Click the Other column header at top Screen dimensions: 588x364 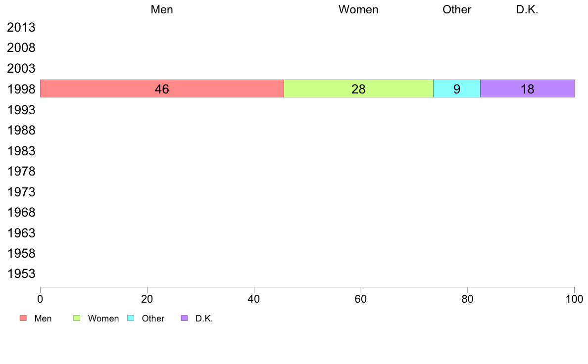coord(457,10)
